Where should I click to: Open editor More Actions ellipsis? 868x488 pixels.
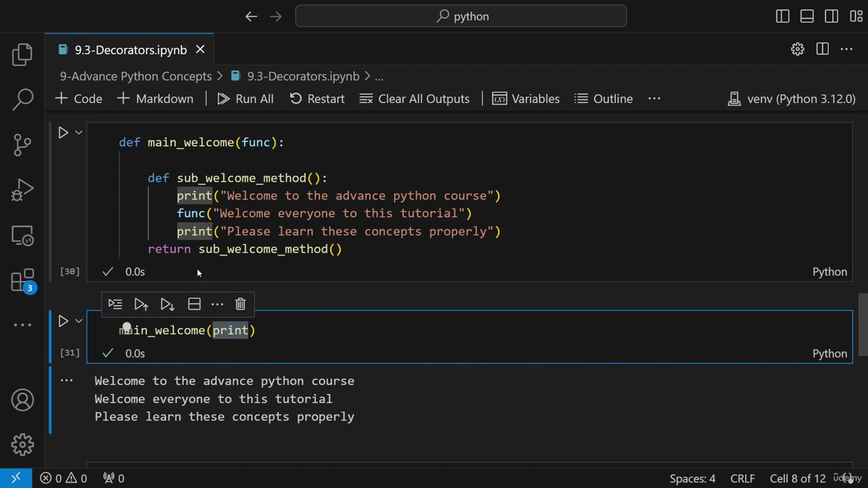(x=846, y=49)
